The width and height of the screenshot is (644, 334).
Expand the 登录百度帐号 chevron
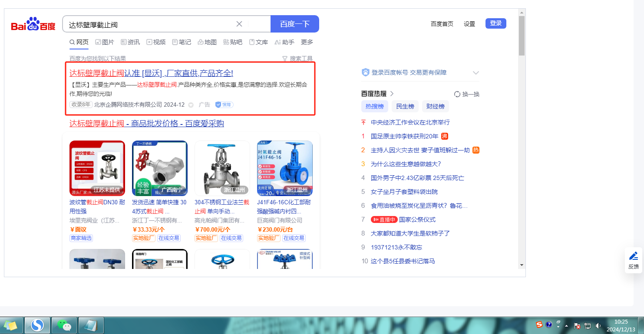(x=476, y=73)
